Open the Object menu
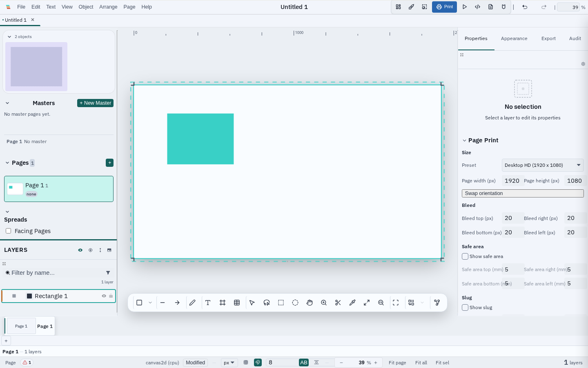Image resolution: width=588 pixels, height=368 pixels. click(86, 7)
